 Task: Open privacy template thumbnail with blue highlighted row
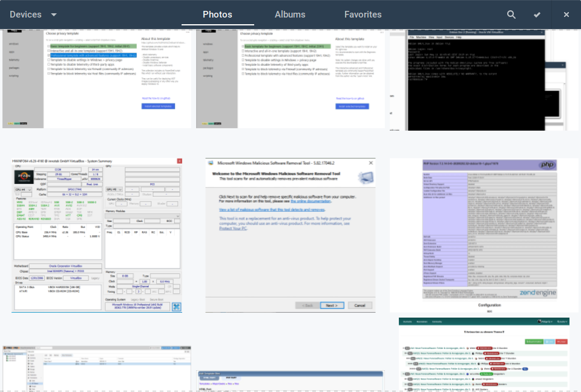(97, 79)
